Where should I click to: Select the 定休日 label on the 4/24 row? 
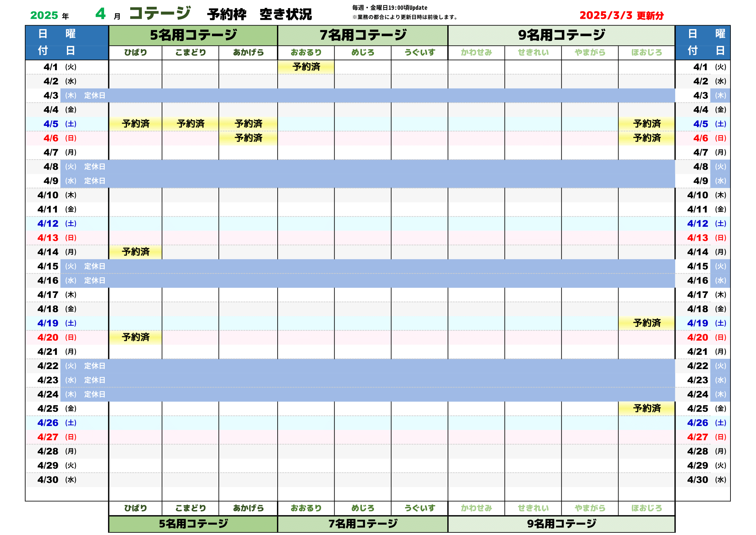pos(94,394)
